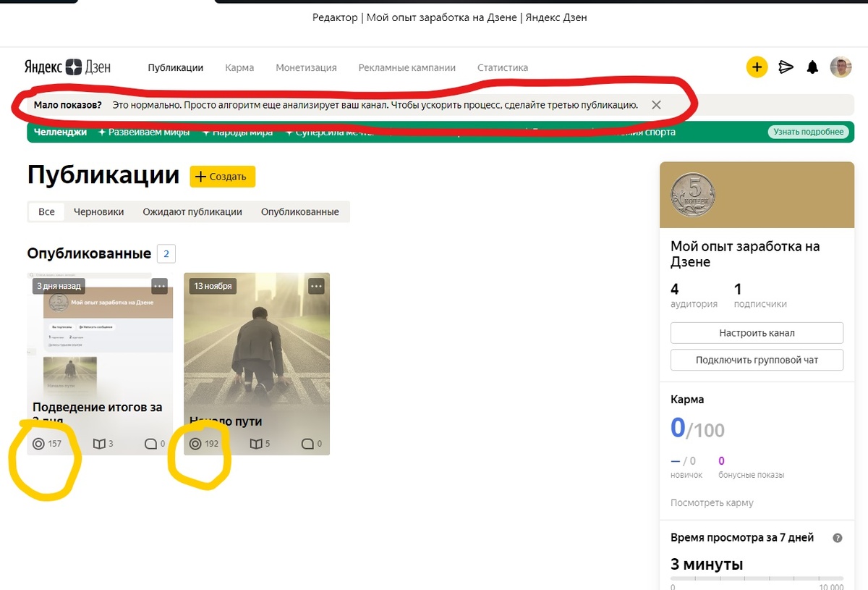Click the Челленджи label in green banner
Image resolution: width=868 pixels, height=590 pixels.
tap(60, 132)
